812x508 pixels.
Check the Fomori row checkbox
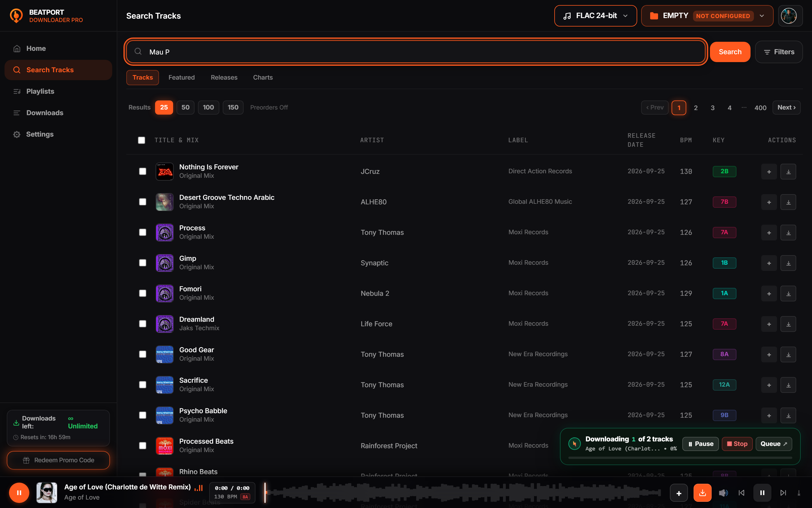pyautogui.click(x=143, y=293)
